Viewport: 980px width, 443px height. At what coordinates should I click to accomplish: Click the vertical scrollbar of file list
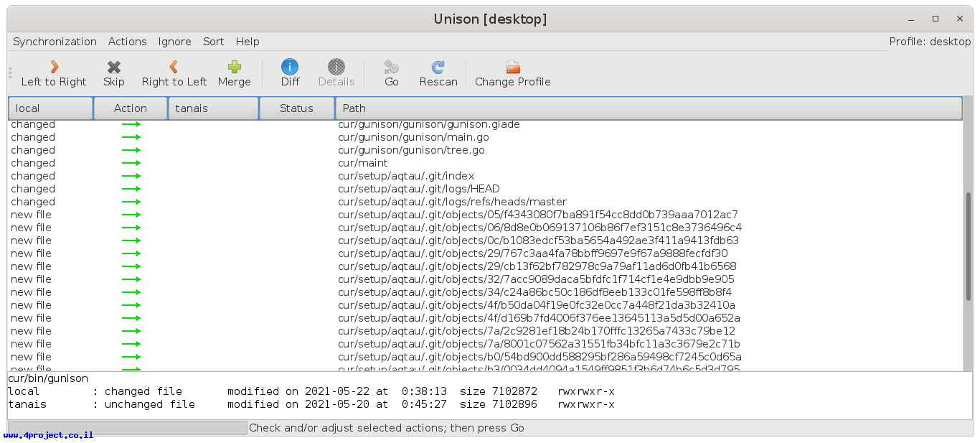point(969,246)
